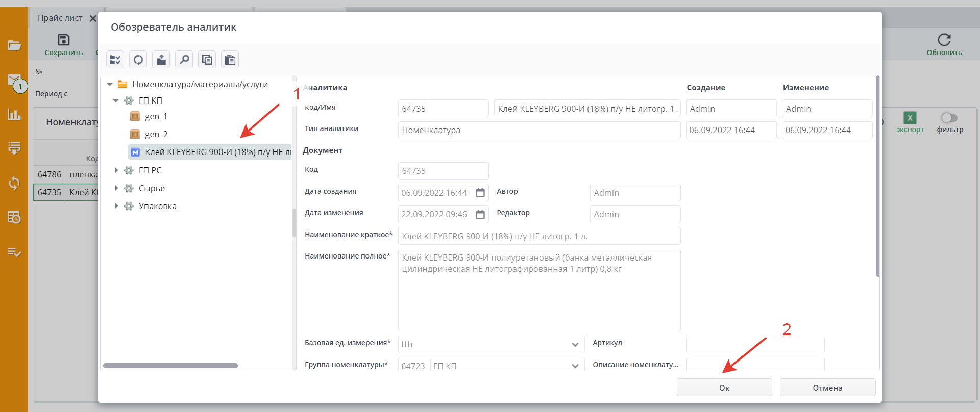Click the sync arrows sidebar icon
The width and height of the screenshot is (980, 412).
point(14,183)
